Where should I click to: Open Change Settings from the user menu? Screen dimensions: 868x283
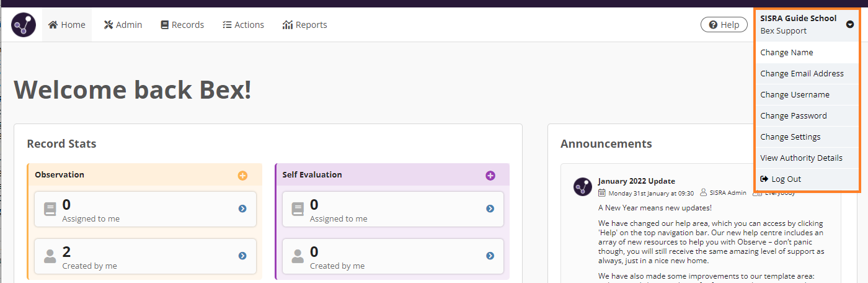click(790, 137)
